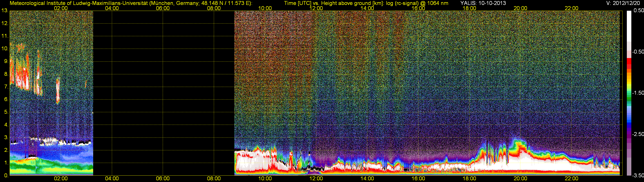Click the 9 km height axis label
Viewport: 644px width, 182px height.
6,61
